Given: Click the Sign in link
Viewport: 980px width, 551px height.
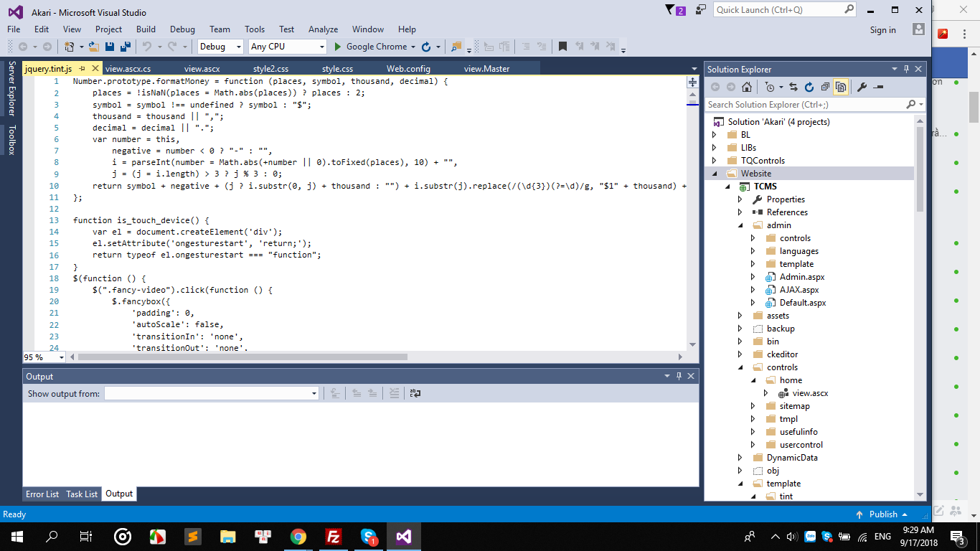Looking at the screenshot, I should pos(882,30).
